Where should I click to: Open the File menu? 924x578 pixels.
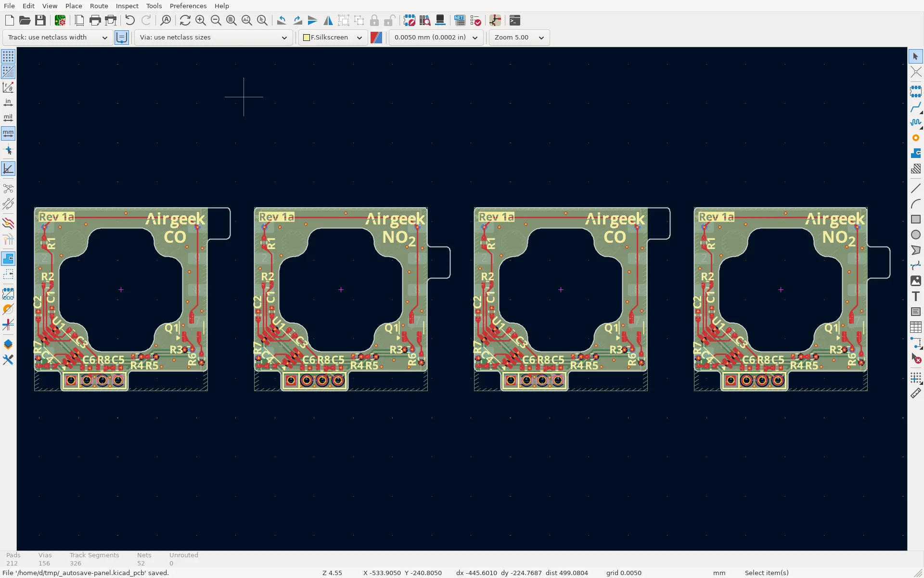point(9,6)
